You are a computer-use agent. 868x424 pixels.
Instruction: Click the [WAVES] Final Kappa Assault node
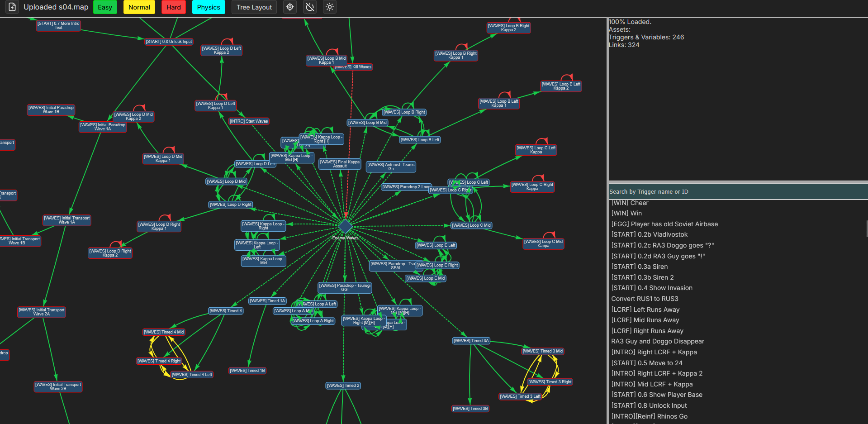(x=340, y=164)
